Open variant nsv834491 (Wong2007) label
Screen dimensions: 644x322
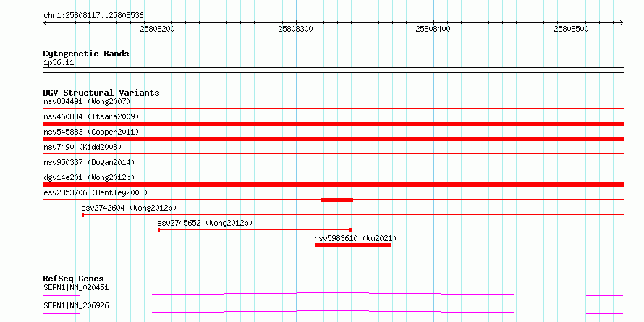(x=87, y=101)
